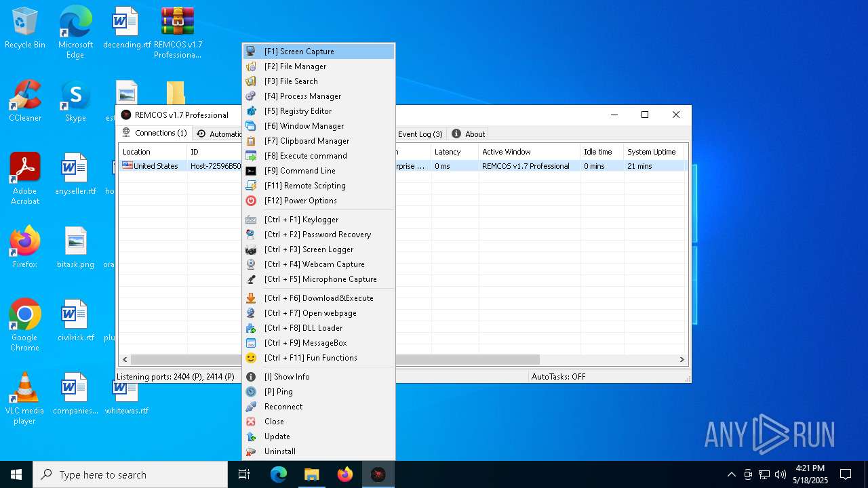Image resolution: width=868 pixels, height=488 pixels.
Task: Choose [Ctrl + F1] Keylogger entry
Action: tap(319, 220)
